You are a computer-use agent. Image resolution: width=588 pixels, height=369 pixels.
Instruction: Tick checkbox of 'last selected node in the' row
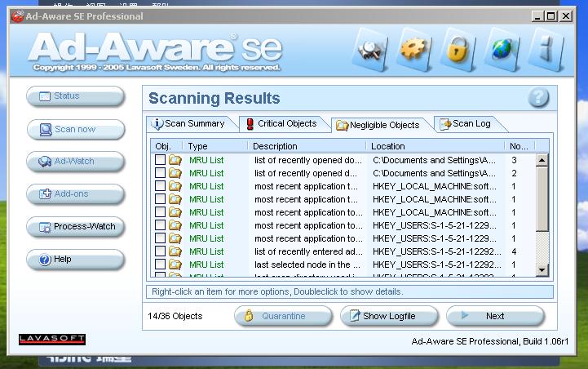pos(160,265)
